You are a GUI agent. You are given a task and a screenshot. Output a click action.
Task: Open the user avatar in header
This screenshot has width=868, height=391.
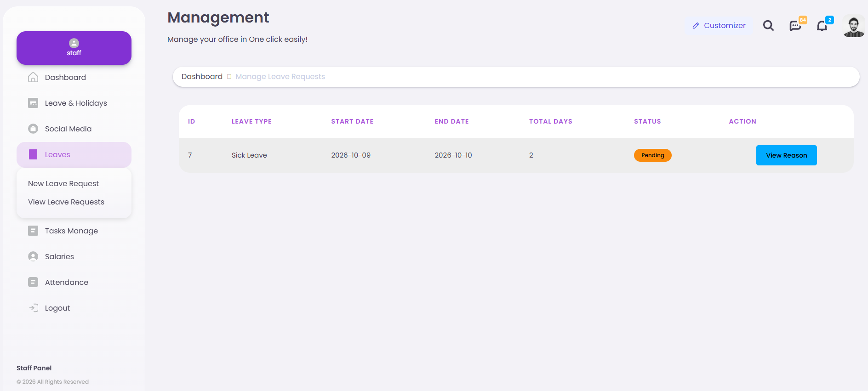[854, 26]
